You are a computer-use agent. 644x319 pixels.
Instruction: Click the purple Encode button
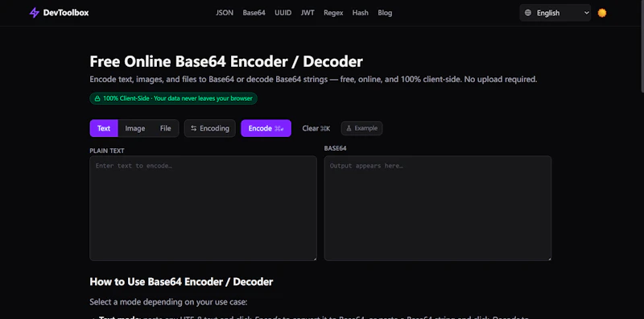266,128
